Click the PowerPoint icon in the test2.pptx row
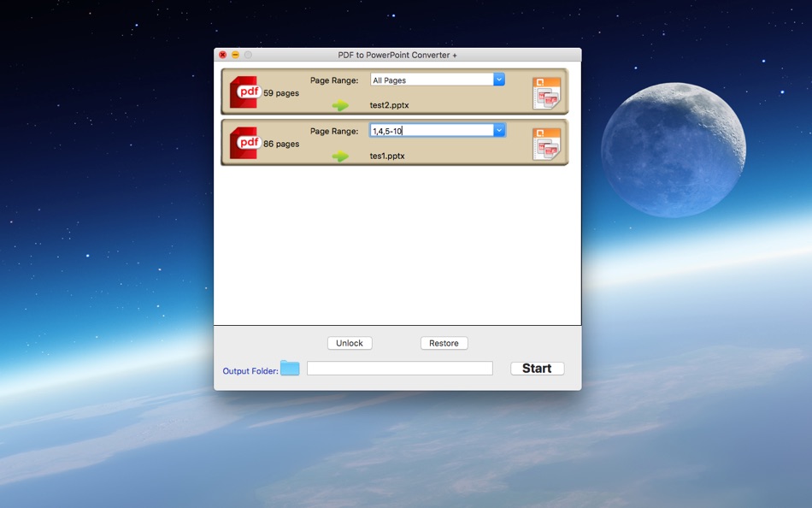The height and width of the screenshot is (508, 812). pos(546,93)
